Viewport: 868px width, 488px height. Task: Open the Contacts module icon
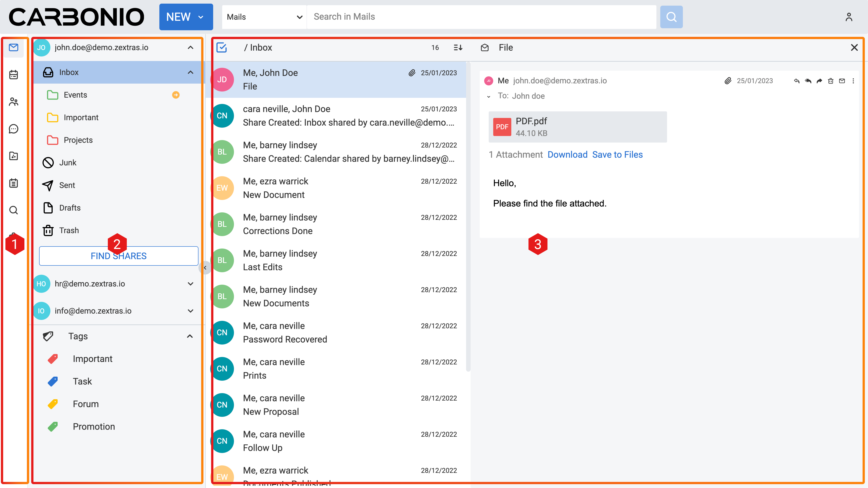[x=14, y=102]
